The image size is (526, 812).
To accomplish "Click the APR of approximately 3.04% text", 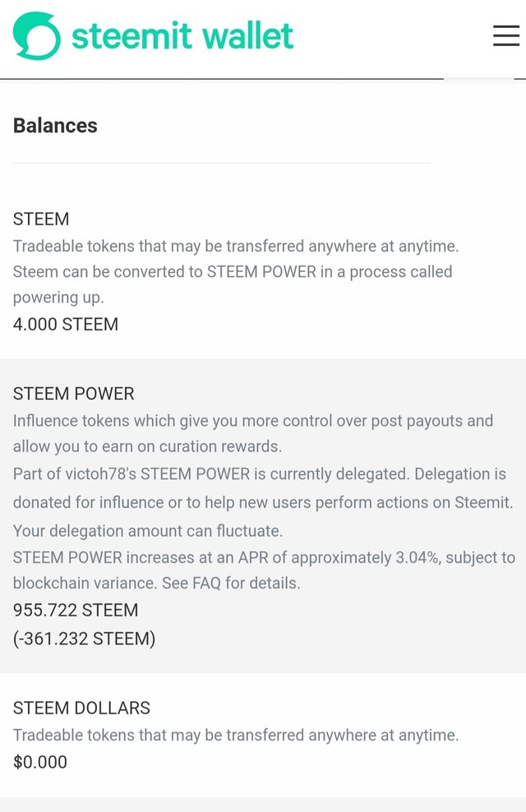I will click(x=339, y=557).
